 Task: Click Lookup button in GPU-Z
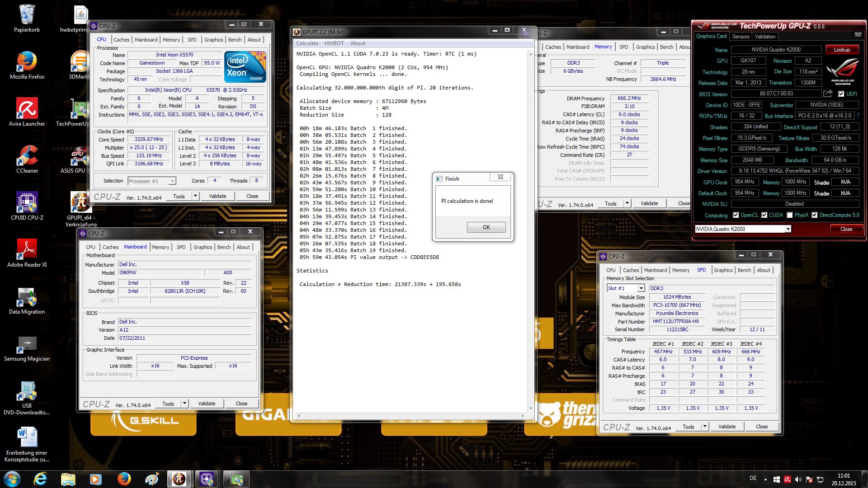[842, 50]
